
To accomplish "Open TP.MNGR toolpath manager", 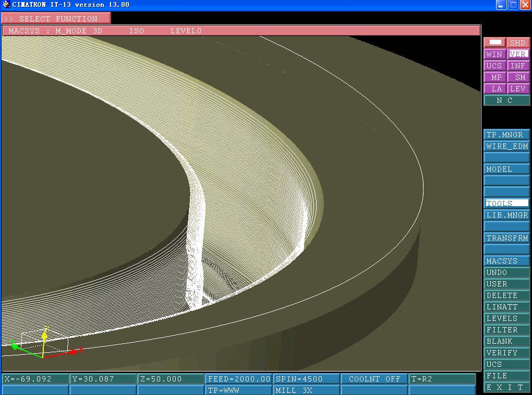I will 506,135.
